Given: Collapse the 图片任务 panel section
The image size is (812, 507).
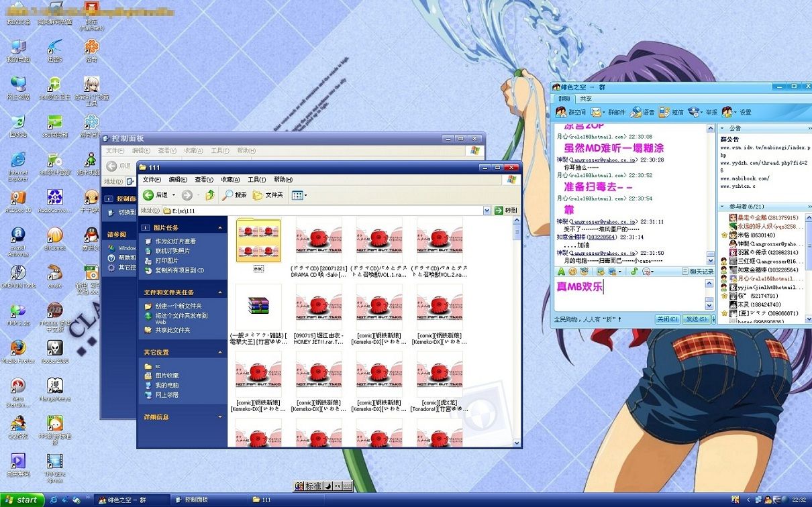Looking at the screenshot, I should pyautogui.click(x=219, y=228).
